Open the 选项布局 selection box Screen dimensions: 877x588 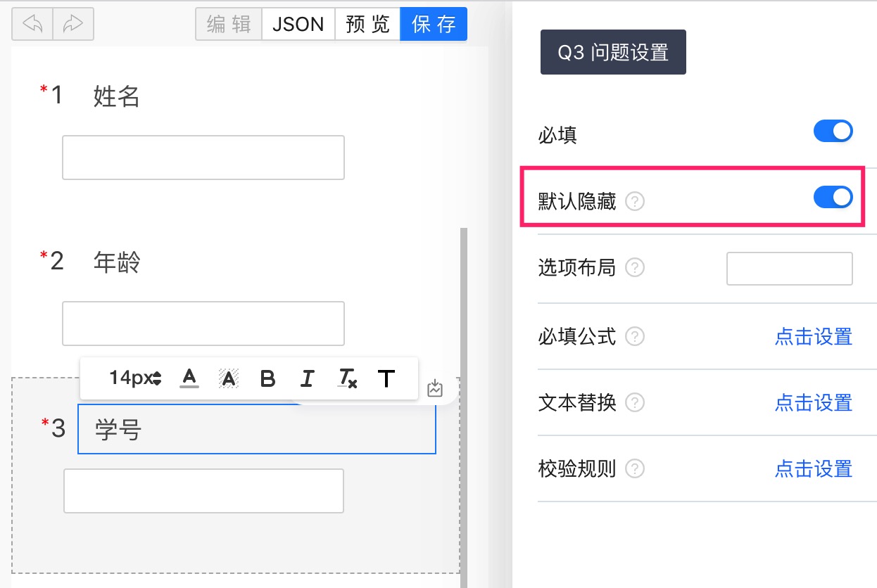point(789,269)
